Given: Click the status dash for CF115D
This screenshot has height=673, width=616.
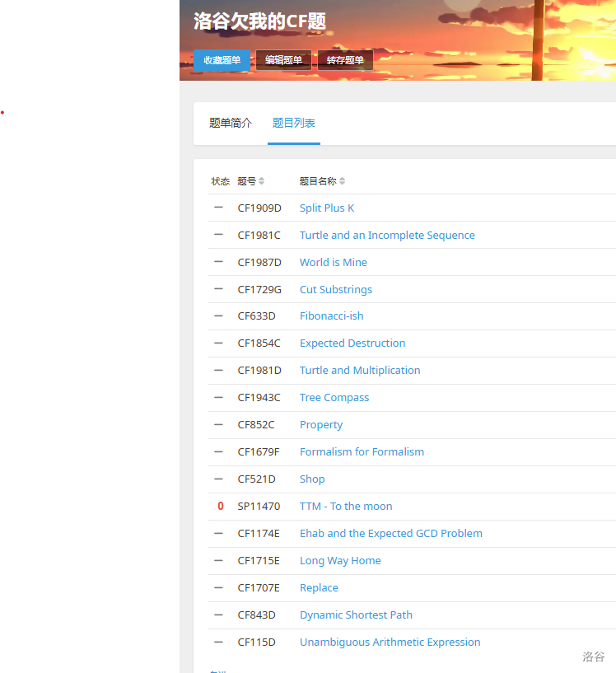Looking at the screenshot, I should (x=218, y=642).
